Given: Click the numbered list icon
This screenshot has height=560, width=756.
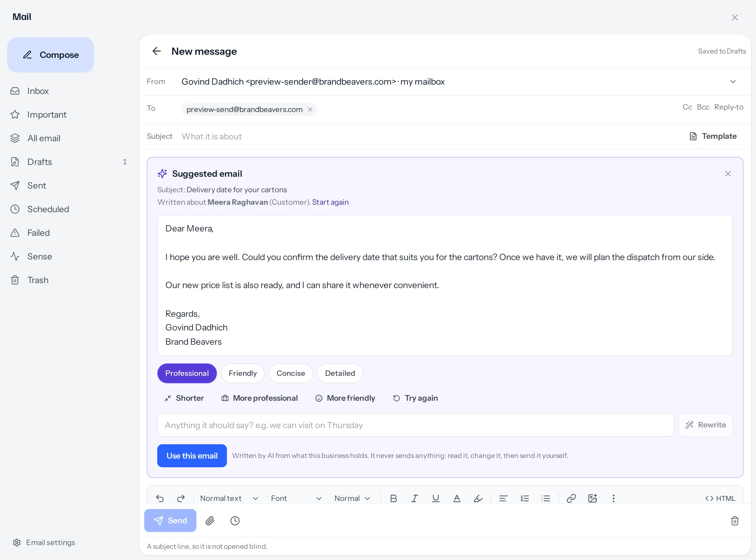Looking at the screenshot, I should pyautogui.click(x=525, y=498).
